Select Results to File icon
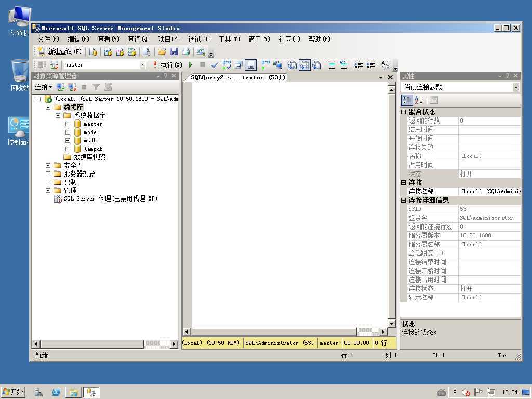Image resolution: width=532 pixels, height=399 pixels. pyautogui.click(x=316, y=65)
